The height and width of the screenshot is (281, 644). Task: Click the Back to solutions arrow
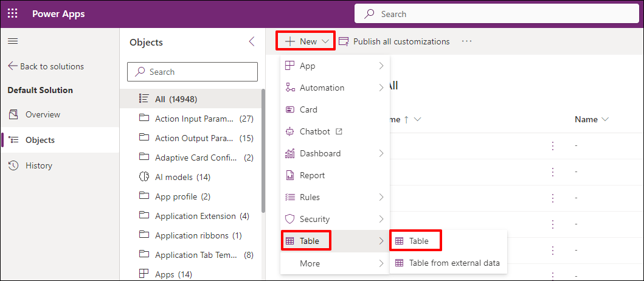pos(13,66)
